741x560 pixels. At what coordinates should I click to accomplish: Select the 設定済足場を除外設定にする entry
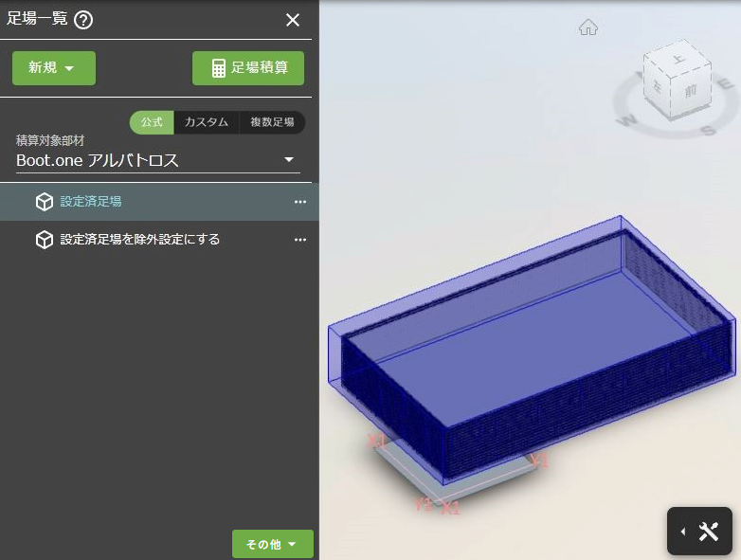(139, 240)
